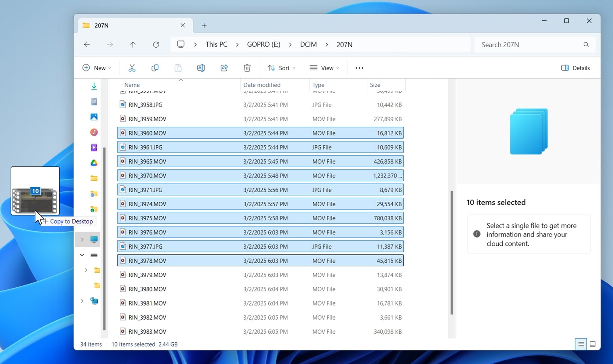Select file RIN_3975.MOV
Image resolution: width=613 pixels, height=364 pixels.
(x=260, y=218)
